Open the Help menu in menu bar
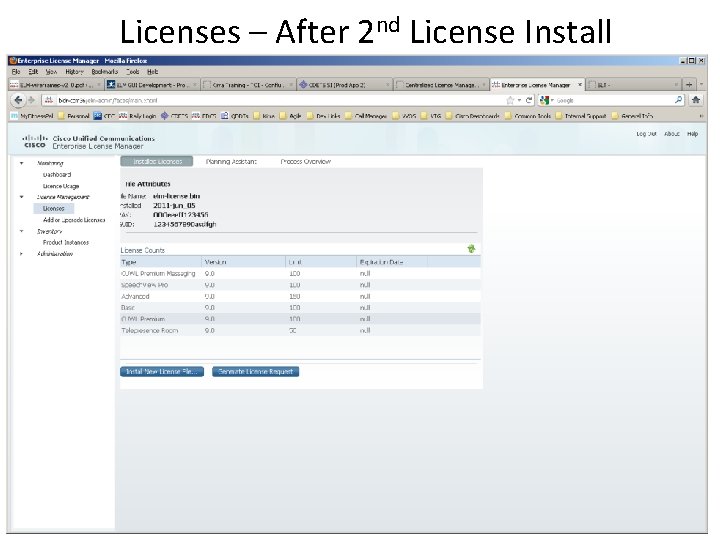The width and height of the screenshot is (720, 540). point(152,72)
